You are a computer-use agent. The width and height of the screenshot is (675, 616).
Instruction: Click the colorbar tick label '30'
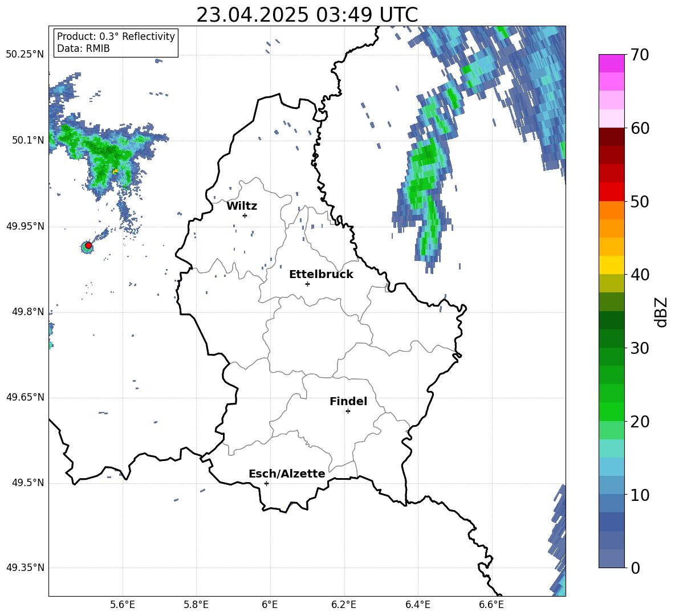click(x=639, y=348)
